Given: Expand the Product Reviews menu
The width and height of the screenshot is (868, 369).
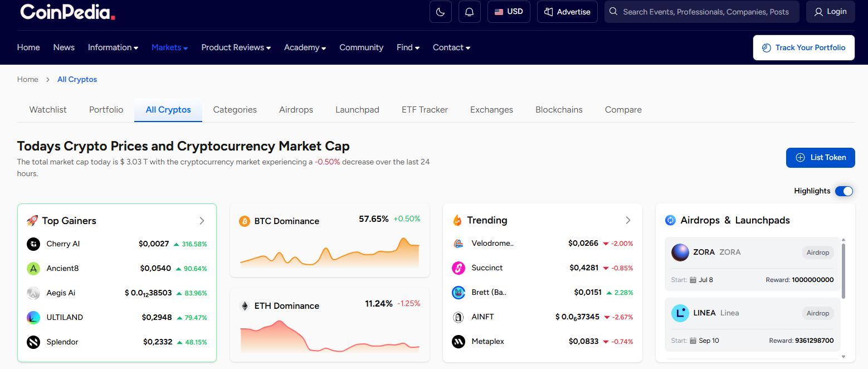Looking at the screenshot, I should pyautogui.click(x=236, y=47).
